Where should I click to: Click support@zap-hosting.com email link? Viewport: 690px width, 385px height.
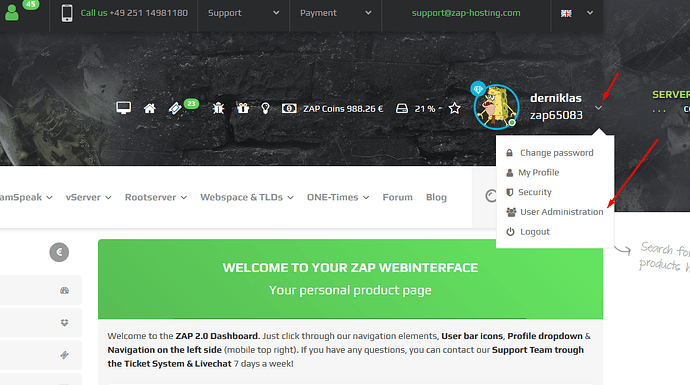tap(466, 13)
